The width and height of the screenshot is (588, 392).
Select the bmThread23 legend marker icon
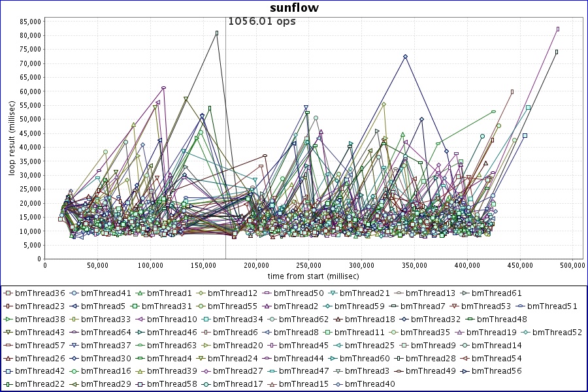click(8, 306)
